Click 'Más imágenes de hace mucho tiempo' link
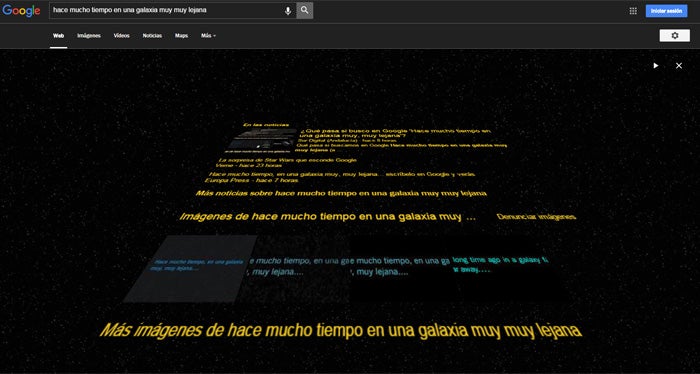The width and height of the screenshot is (700, 374). tap(341, 331)
